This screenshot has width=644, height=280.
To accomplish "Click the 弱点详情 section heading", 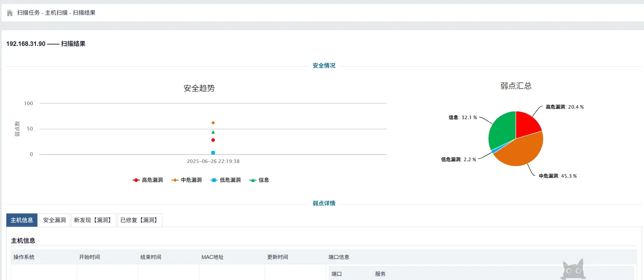I will tap(324, 203).
